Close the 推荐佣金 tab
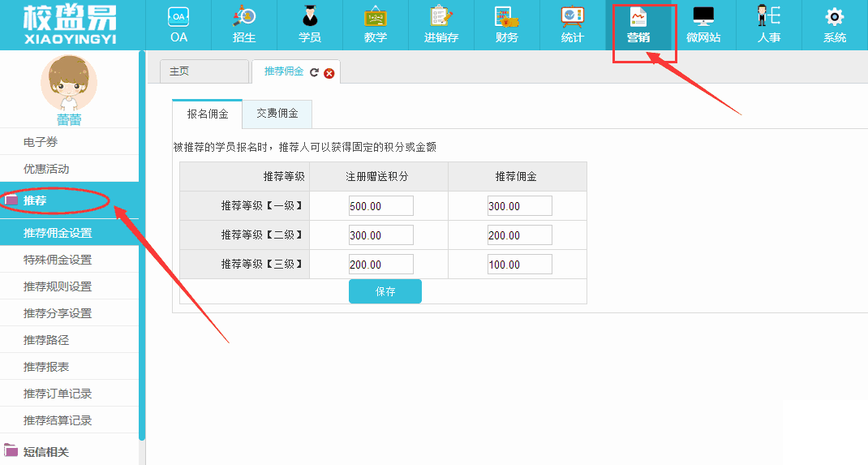 click(x=329, y=73)
